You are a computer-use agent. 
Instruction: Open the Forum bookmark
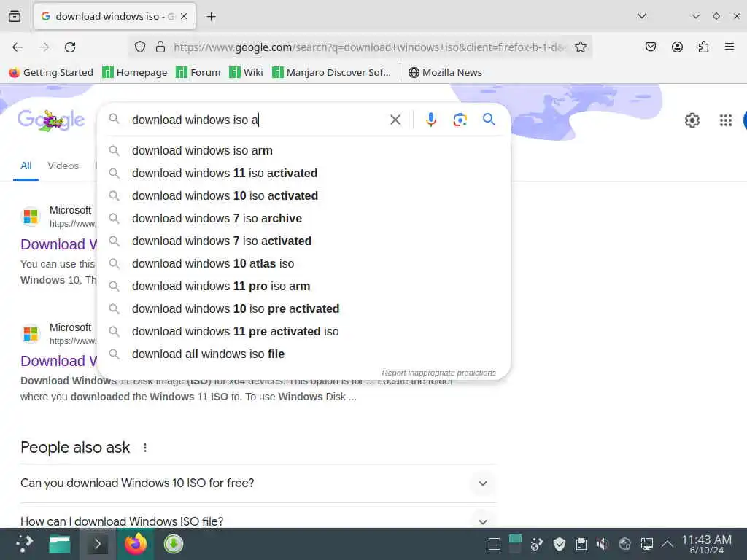[x=198, y=72]
